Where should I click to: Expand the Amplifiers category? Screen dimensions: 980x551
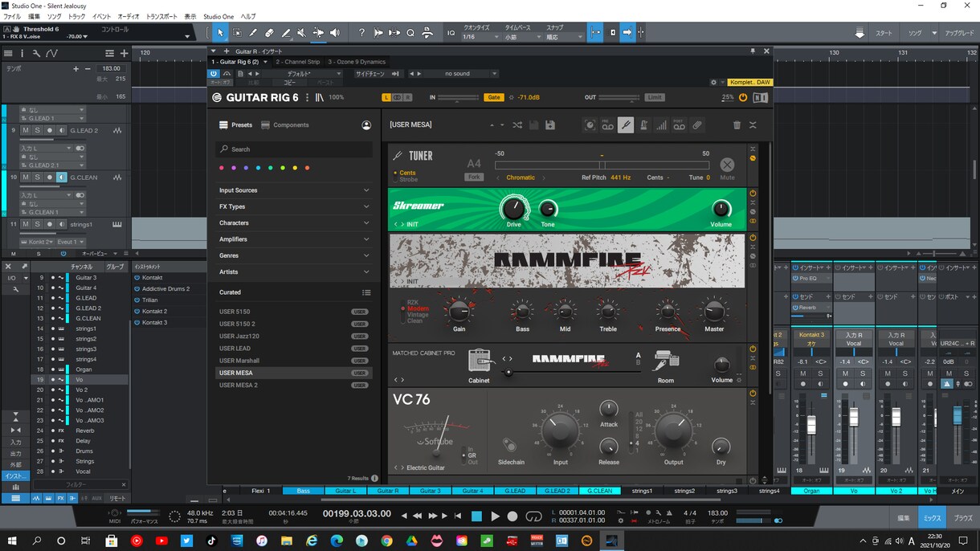tap(293, 239)
